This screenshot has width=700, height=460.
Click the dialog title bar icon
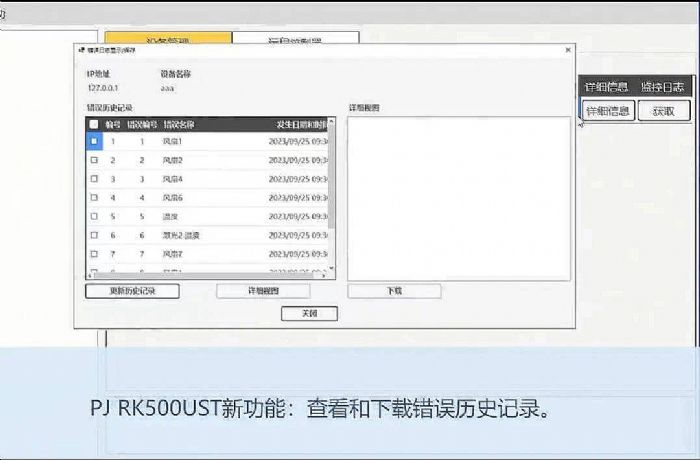click(81, 50)
